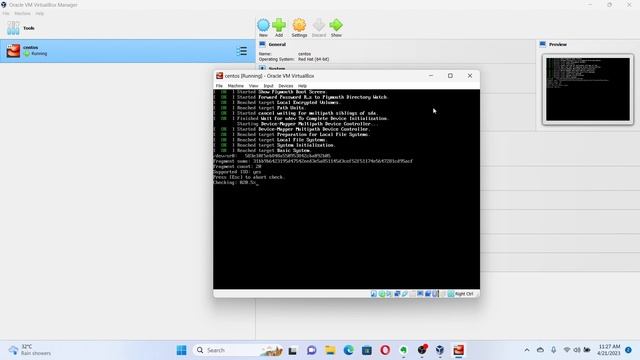This screenshot has width=640, height=360.
Task: Open Microsoft Store from the taskbar
Action: point(367,350)
